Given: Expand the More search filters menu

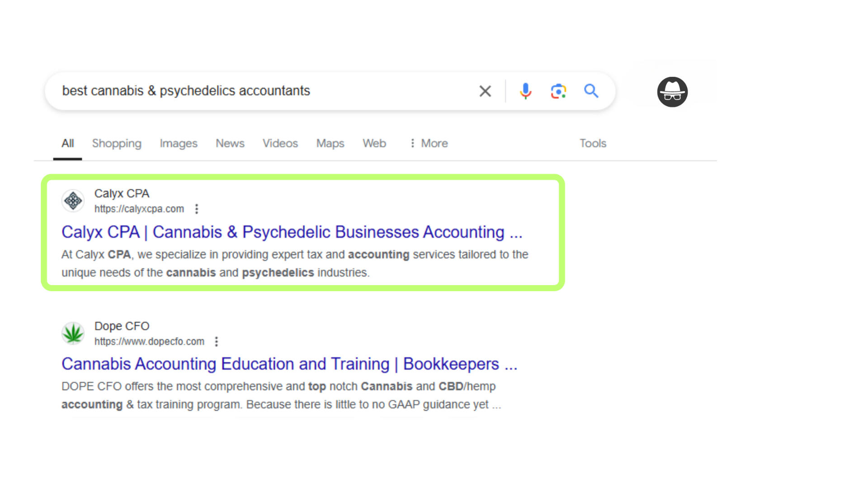Looking at the screenshot, I should point(429,143).
